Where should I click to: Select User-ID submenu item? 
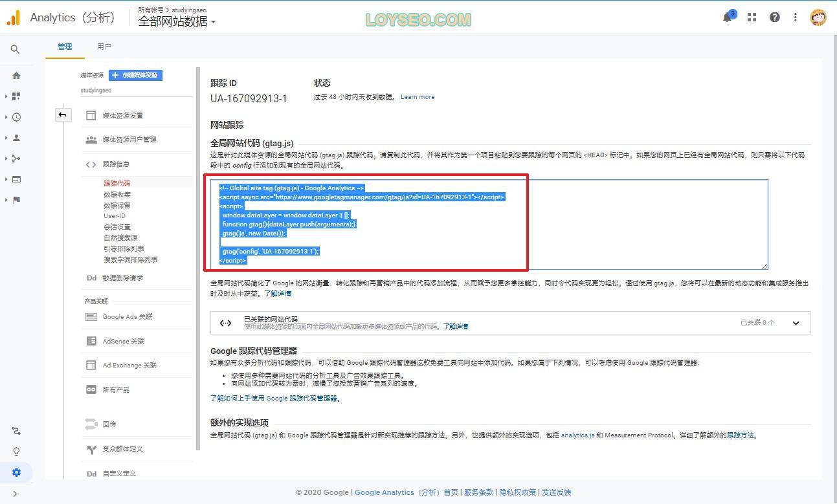pyautogui.click(x=115, y=216)
